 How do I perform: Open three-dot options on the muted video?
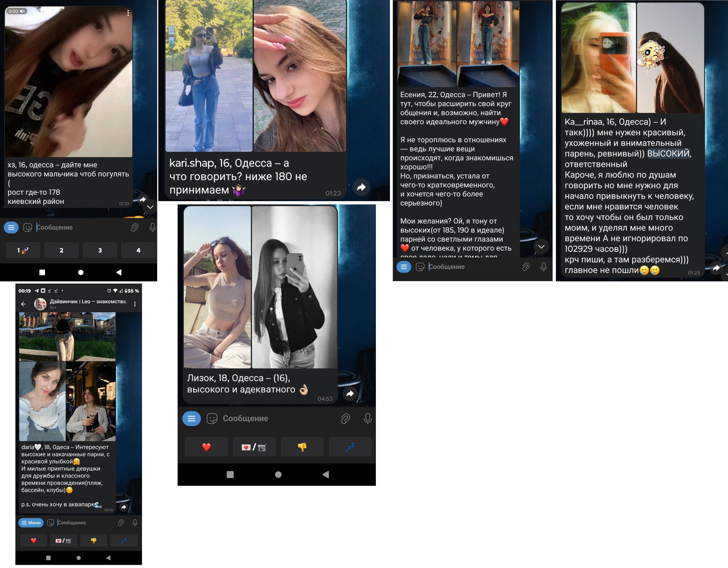click(x=128, y=13)
